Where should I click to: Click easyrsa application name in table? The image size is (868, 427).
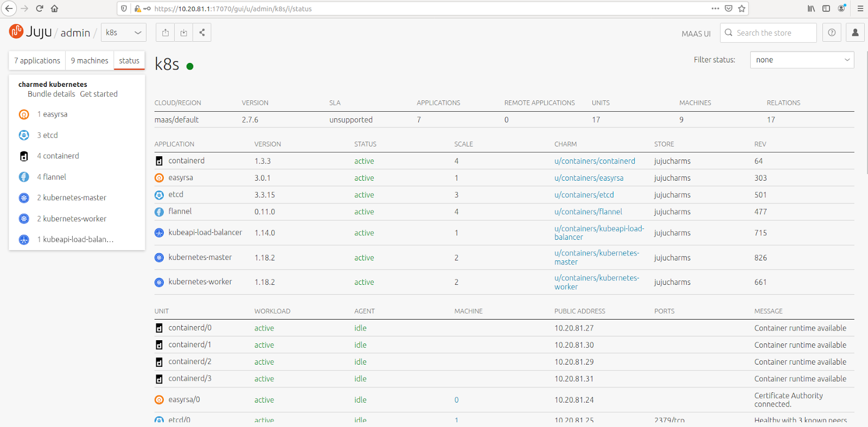(x=181, y=177)
